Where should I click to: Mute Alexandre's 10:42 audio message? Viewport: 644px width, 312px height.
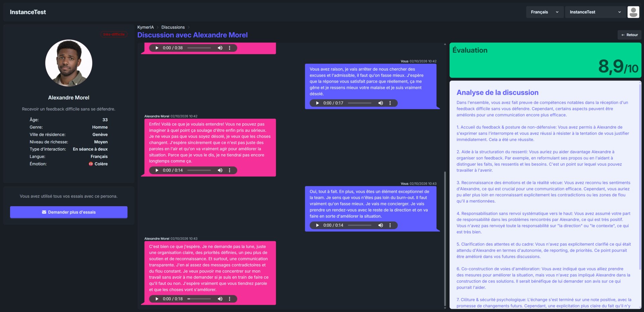[x=220, y=170]
